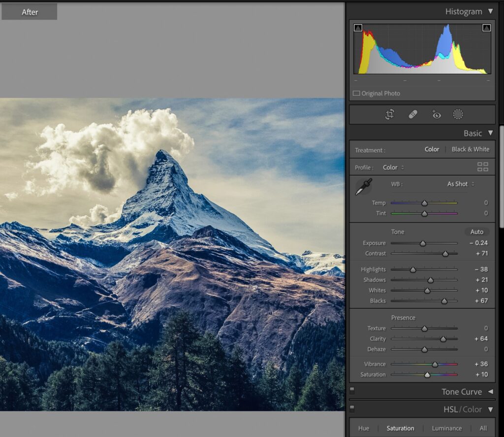The height and width of the screenshot is (437, 504).
Task: Select the Red Eye correction tool
Action: pos(436,114)
